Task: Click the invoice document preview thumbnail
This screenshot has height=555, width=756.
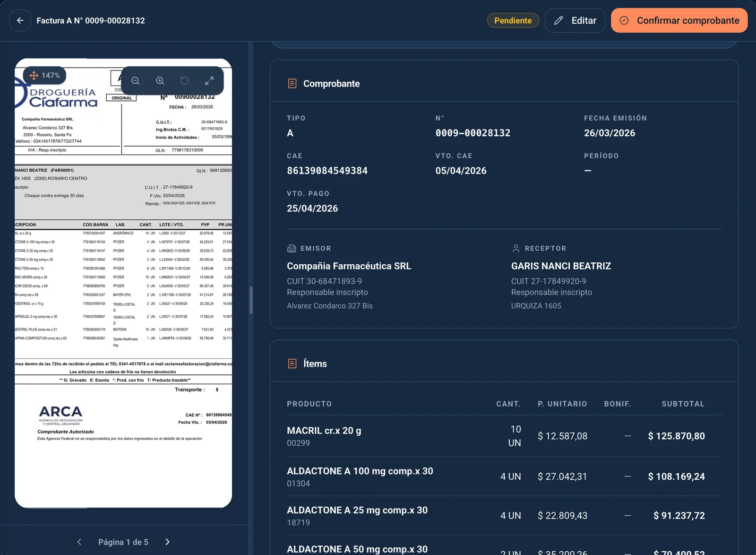Action: coord(123,283)
